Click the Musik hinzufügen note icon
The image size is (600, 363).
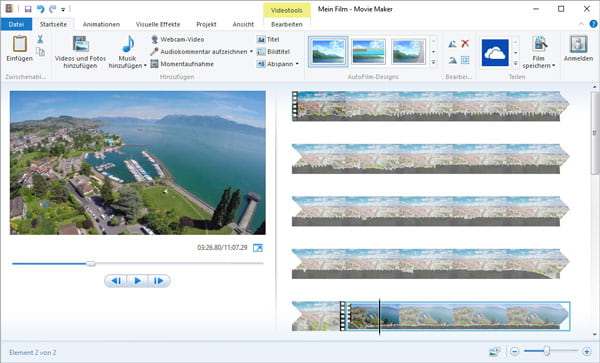click(x=128, y=45)
